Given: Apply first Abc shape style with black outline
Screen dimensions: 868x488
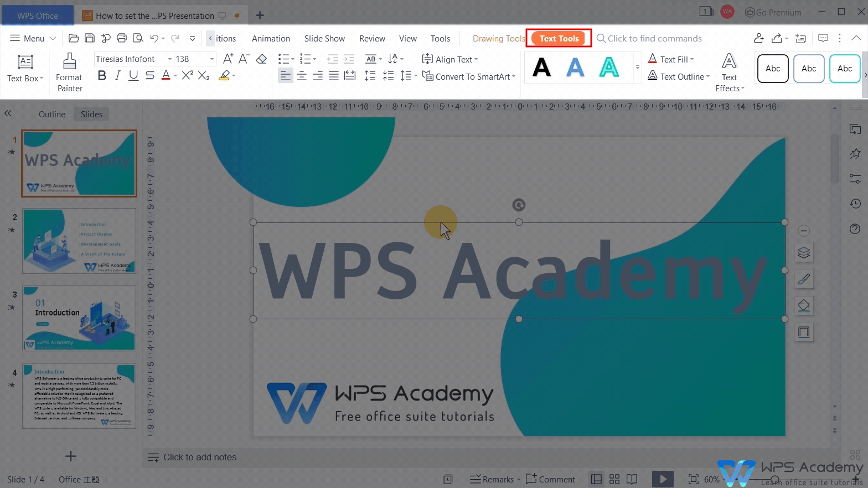Looking at the screenshot, I should point(773,69).
